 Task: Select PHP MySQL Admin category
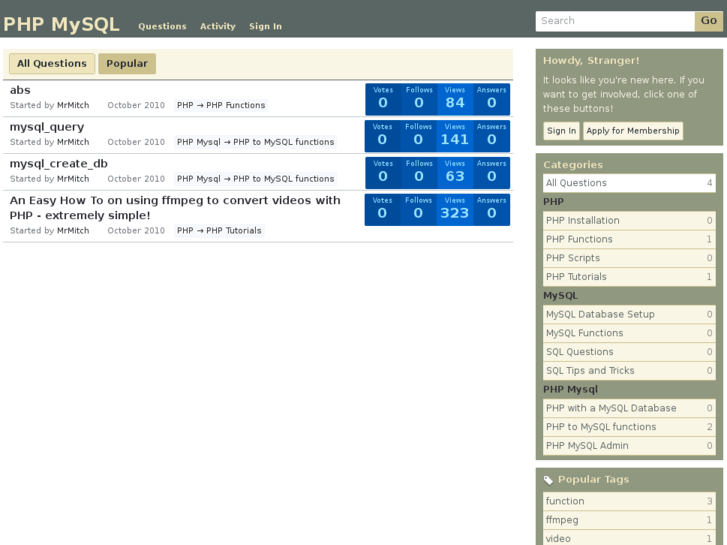point(629,446)
